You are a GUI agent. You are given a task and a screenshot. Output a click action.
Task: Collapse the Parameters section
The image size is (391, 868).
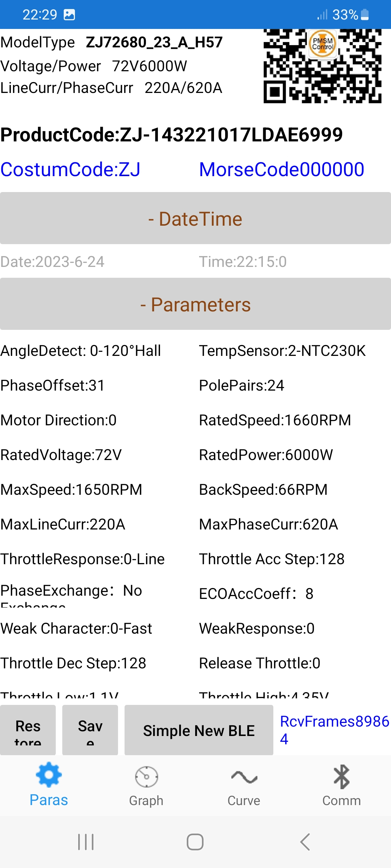coord(195,304)
